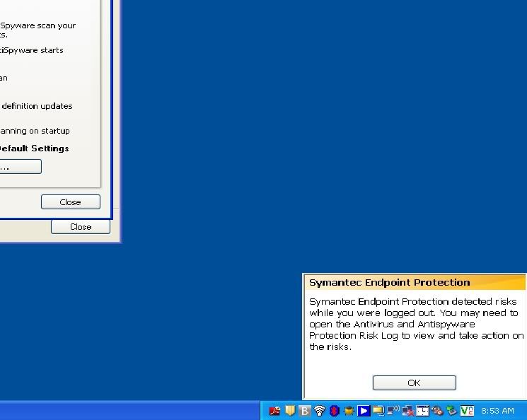The height and width of the screenshot is (420, 527).
Task: Click the button below Default Settings
Action: point(21,167)
